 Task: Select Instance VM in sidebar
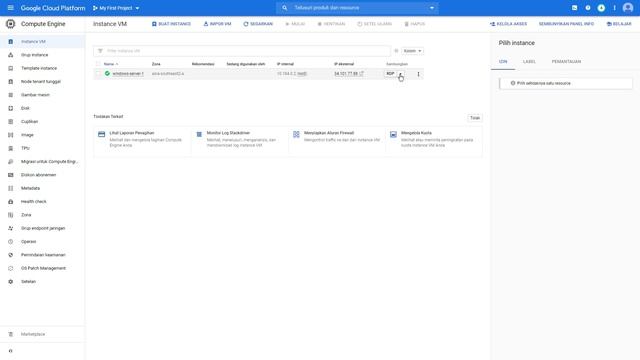[x=42, y=42]
